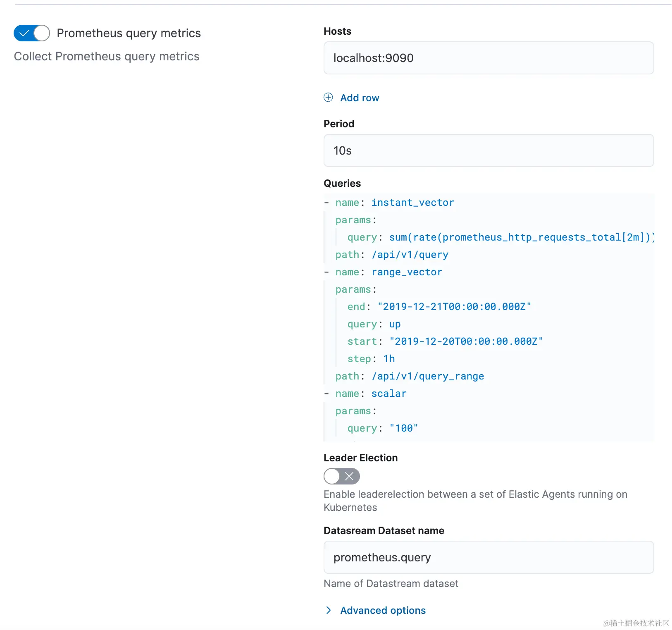Viewport: 672px width, 630px height.
Task: Expand Advanced options chevron
Action: (329, 610)
